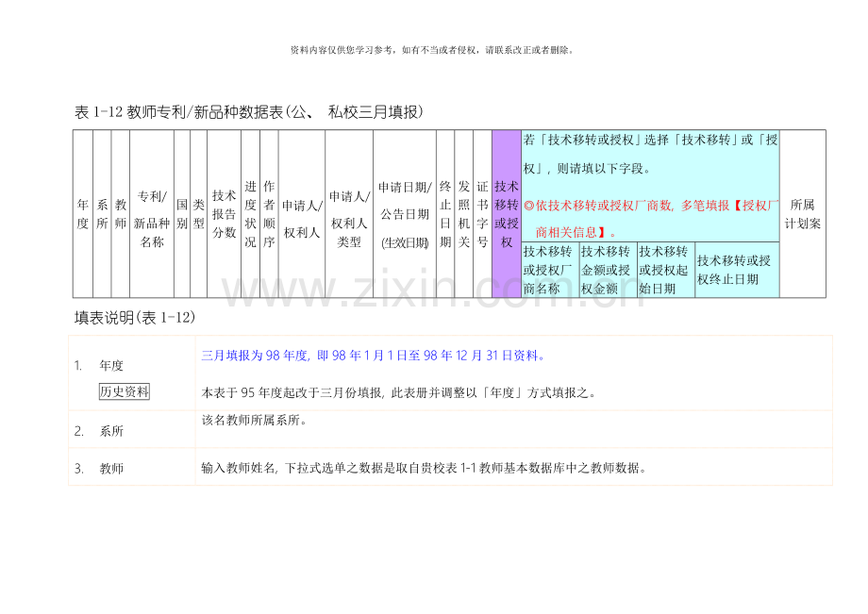Click the boxed '历史资料' label
This screenshot has height=614, width=868.
pos(125,391)
